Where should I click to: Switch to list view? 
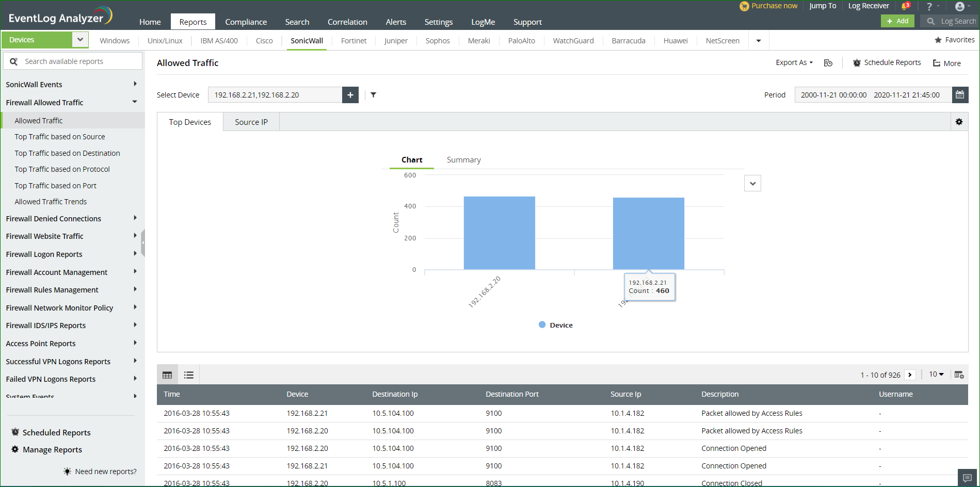(x=189, y=375)
